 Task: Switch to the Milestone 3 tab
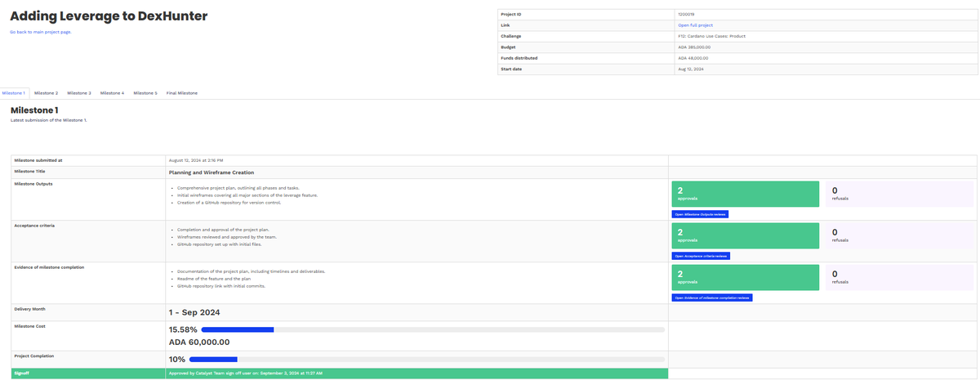pyautogui.click(x=79, y=93)
